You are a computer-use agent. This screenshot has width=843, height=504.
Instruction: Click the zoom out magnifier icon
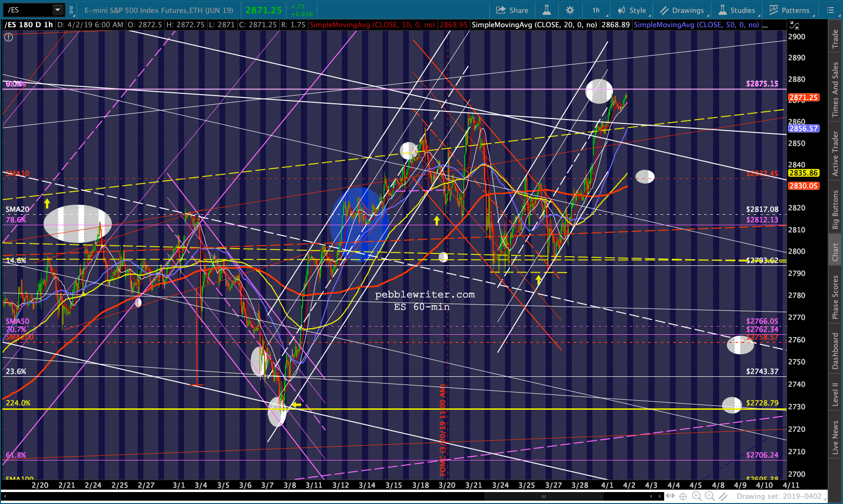click(x=710, y=496)
